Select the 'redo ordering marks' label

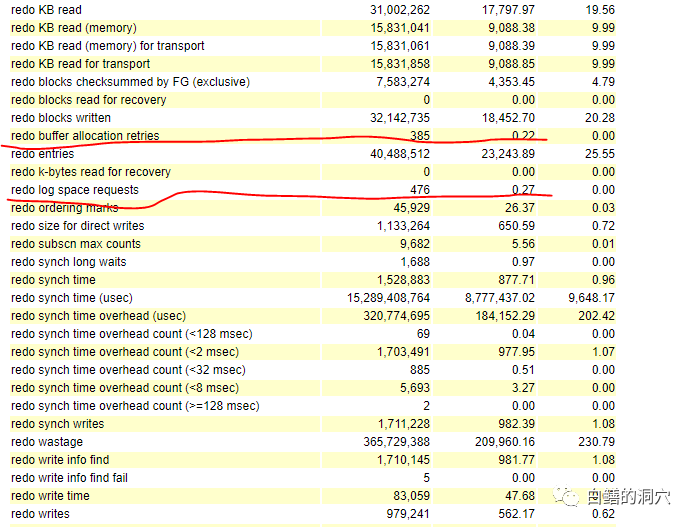(x=65, y=208)
